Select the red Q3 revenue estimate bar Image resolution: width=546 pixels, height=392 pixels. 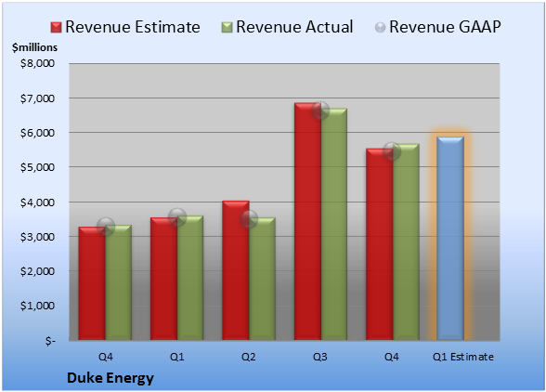click(307, 221)
